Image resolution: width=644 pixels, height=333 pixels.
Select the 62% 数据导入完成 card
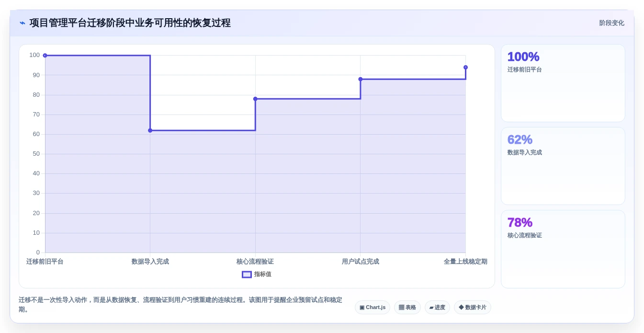[563, 166]
